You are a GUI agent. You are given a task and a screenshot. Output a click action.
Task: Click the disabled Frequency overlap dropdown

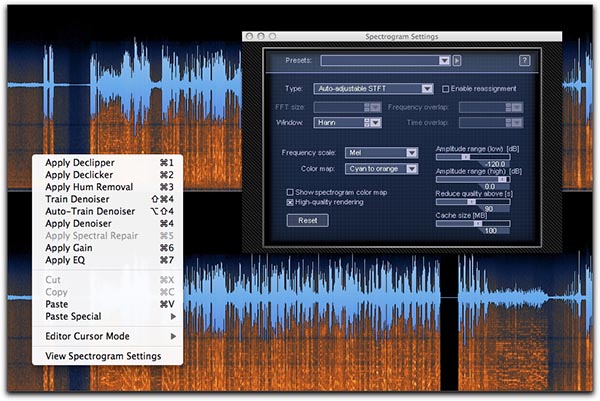click(491, 108)
